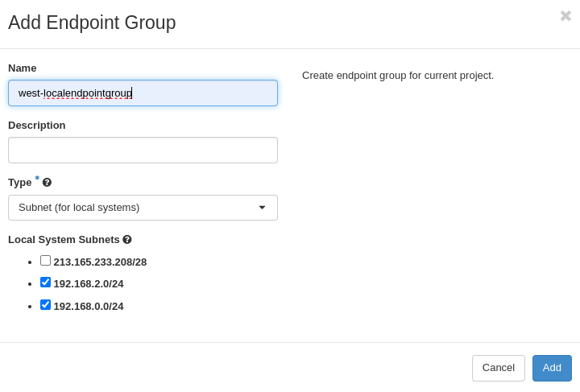Click the Description field label
The width and height of the screenshot is (580, 392).
(37, 126)
